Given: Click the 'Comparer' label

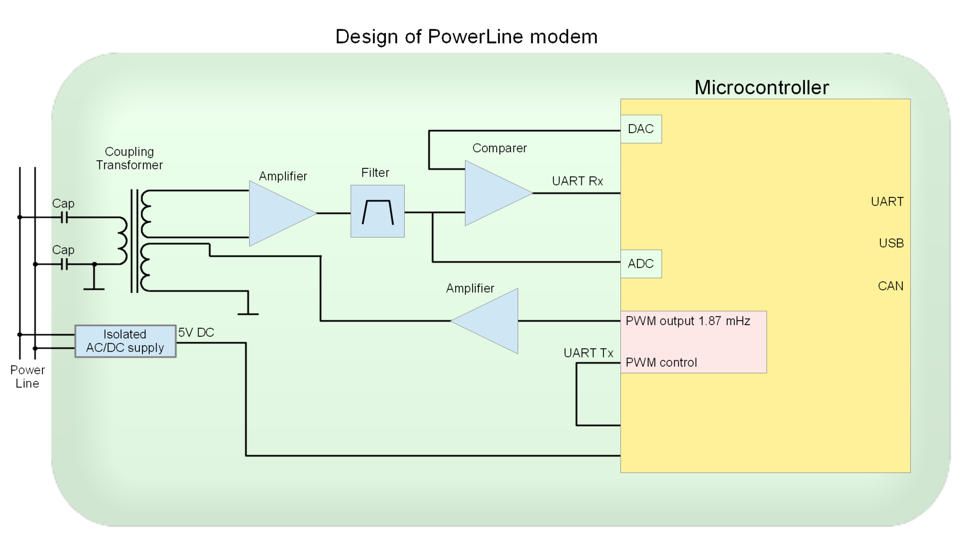Looking at the screenshot, I should click(x=499, y=148).
